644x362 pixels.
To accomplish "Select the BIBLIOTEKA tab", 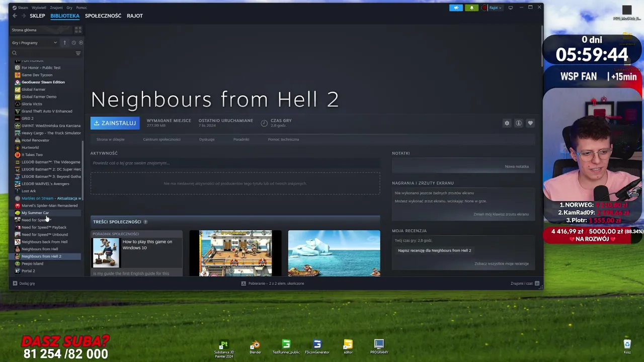I will 65,16.
